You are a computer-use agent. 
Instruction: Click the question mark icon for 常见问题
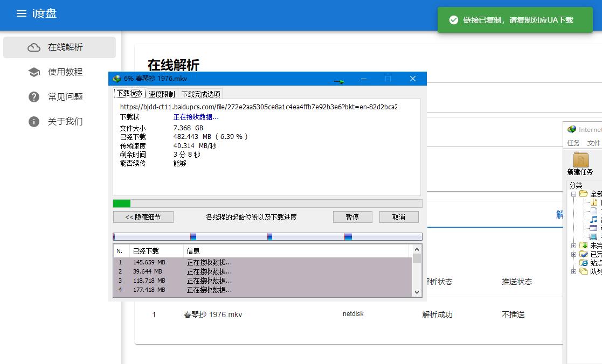pos(34,97)
